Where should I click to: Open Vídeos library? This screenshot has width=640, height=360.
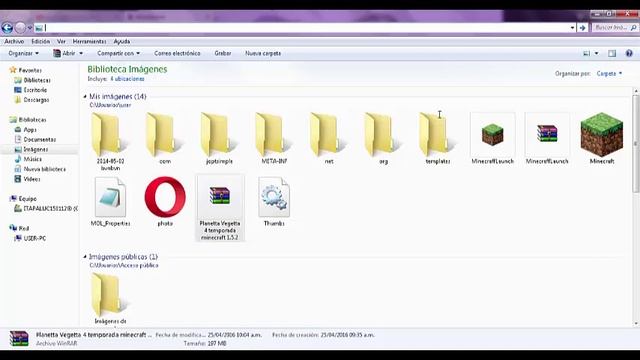click(x=31, y=179)
